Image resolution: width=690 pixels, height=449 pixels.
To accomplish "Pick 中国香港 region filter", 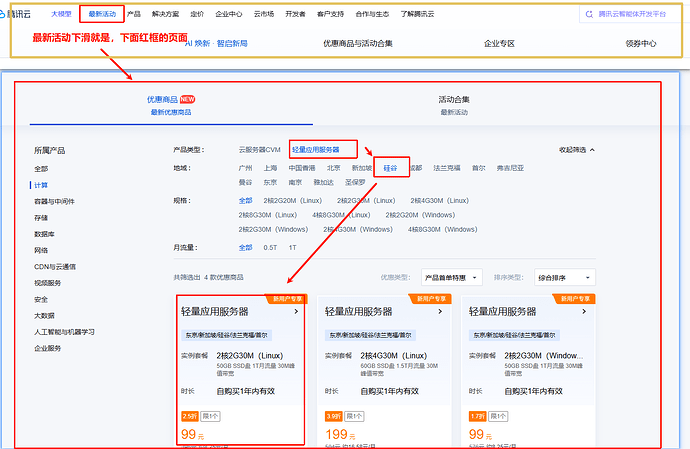I will [x=302, y=168].
